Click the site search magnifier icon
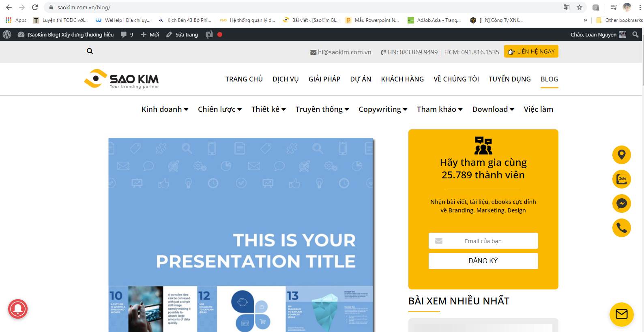The height and width of the screenshot is (332, 644). tap(90, 51)
